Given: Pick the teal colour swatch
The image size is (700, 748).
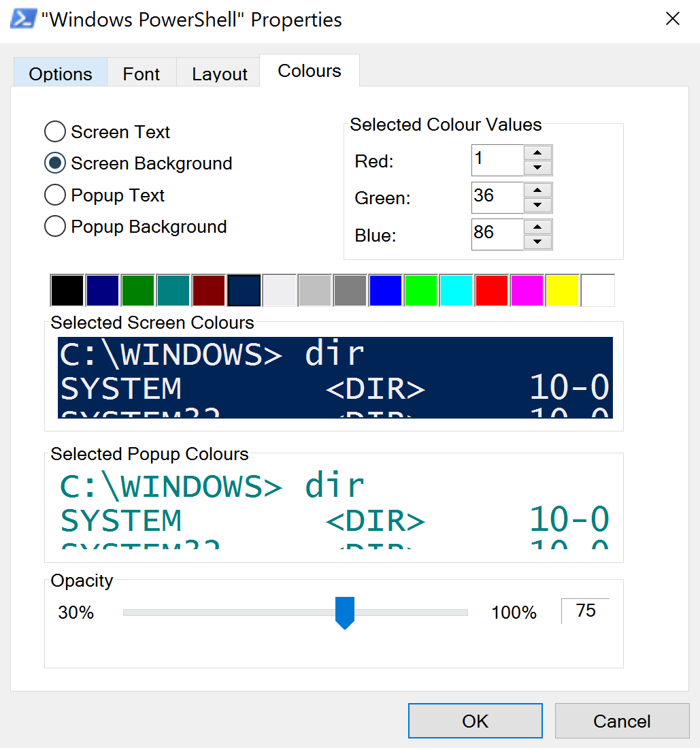Looking at the screenshot, I should (x=173, y=290).
